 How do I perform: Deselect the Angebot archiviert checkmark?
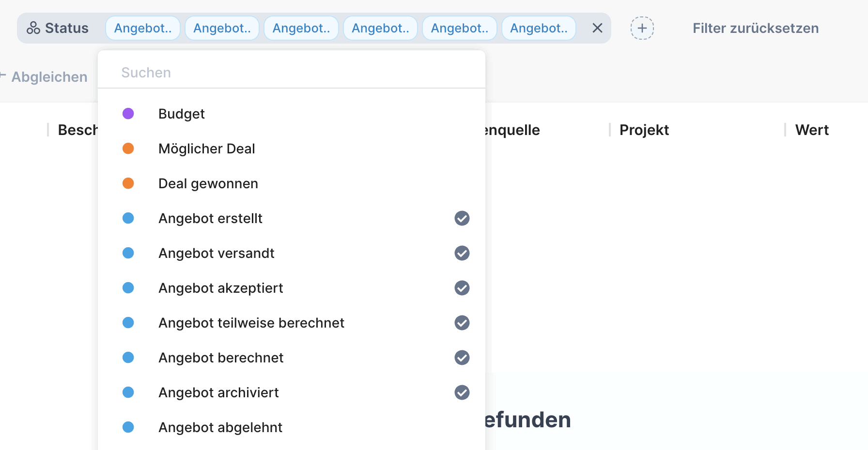click(462, 392)
